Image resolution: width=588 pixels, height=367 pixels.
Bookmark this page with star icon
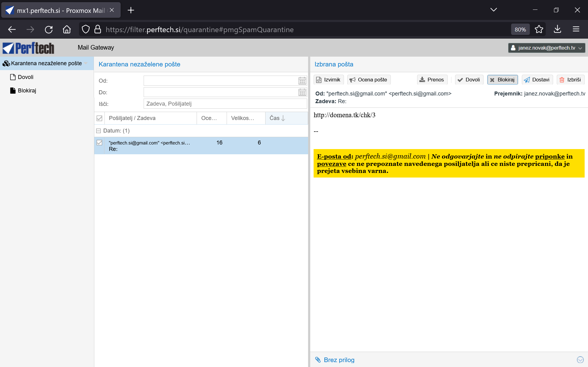(x=539, y=29)
